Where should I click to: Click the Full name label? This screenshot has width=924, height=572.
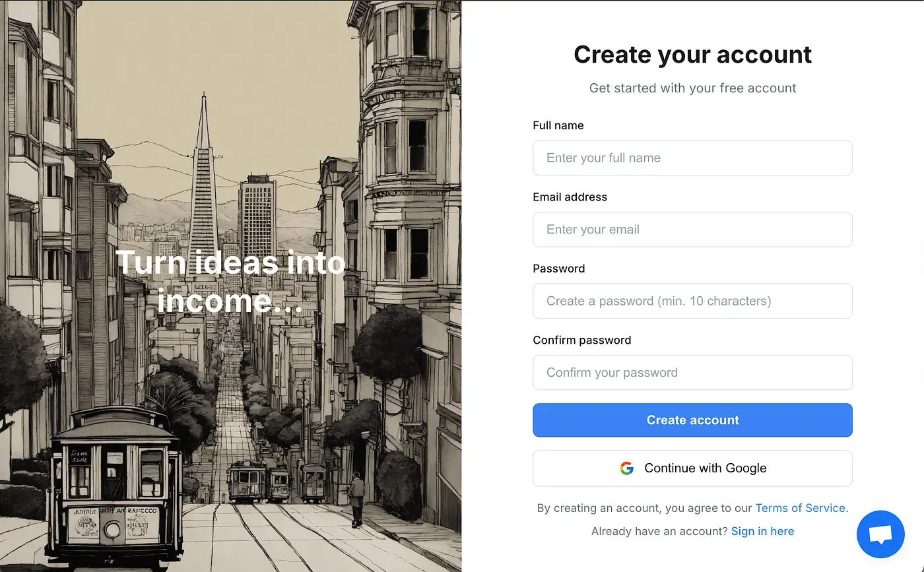click(558, 125)
